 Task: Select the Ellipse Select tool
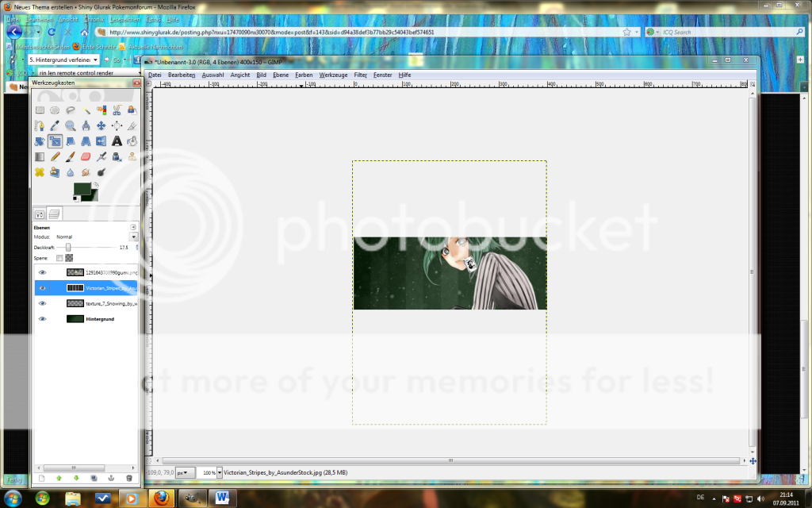point(55,110)
